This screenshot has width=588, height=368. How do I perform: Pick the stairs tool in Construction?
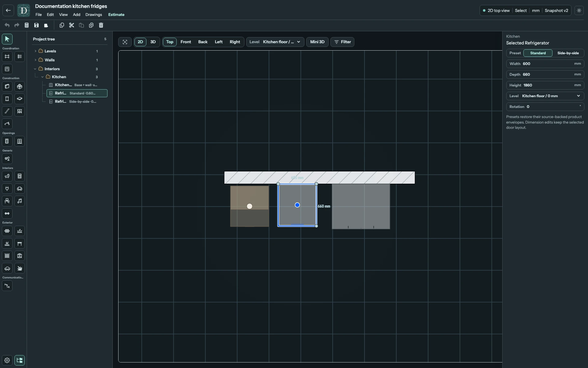coord(7,111)
